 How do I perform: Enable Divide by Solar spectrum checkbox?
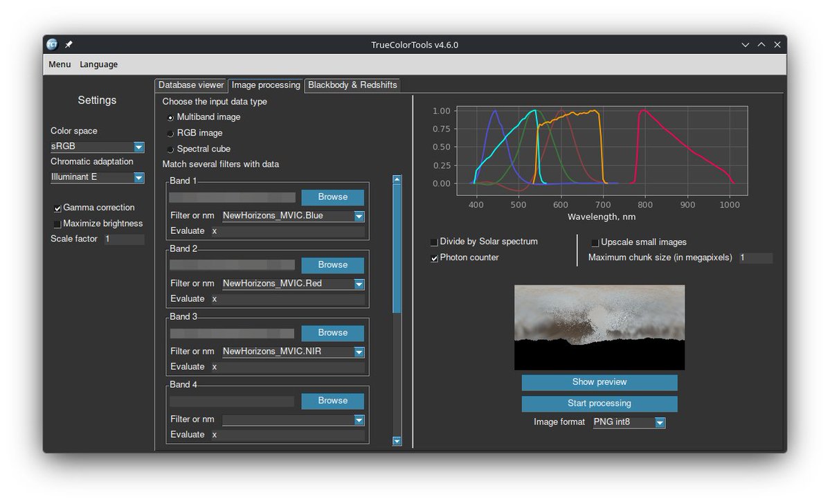(434, 242)
